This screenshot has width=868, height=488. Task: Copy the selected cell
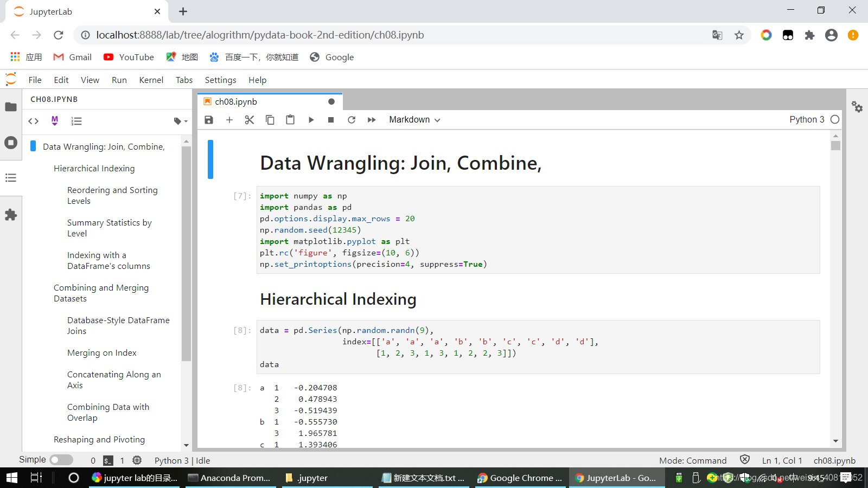click(x=270, y=120)
